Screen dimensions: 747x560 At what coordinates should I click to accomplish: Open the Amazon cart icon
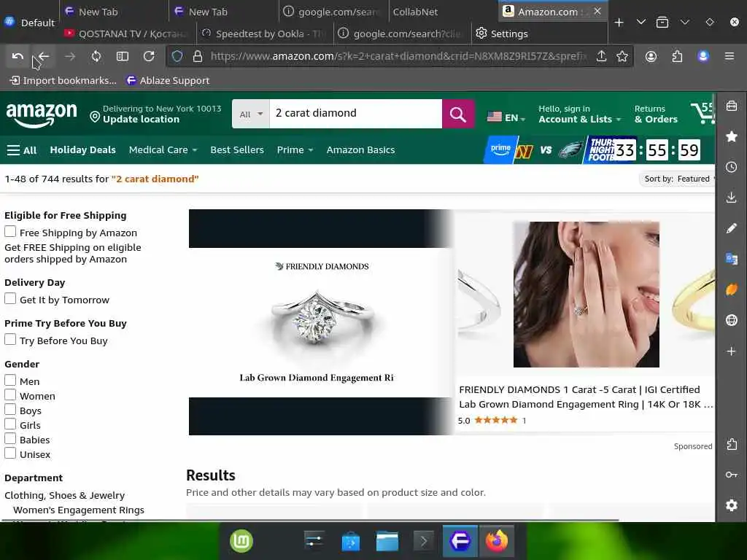pos(703,113)
